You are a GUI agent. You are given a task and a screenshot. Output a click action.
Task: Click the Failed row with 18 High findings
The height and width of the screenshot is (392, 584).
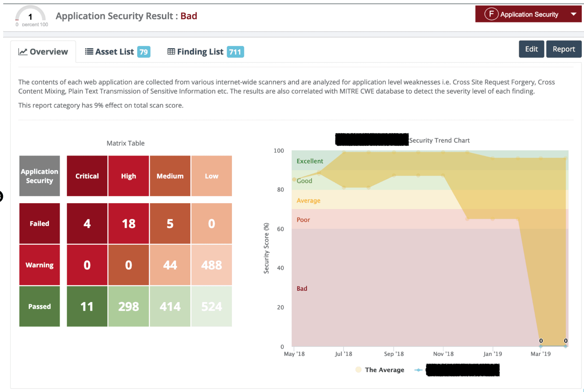click(x=128, y=223)
